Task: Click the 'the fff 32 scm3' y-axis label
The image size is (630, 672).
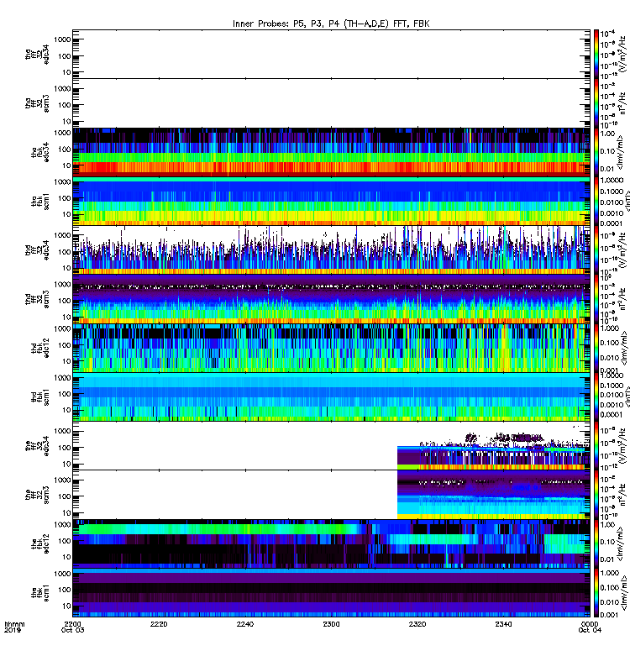Action: click(37, 495)
